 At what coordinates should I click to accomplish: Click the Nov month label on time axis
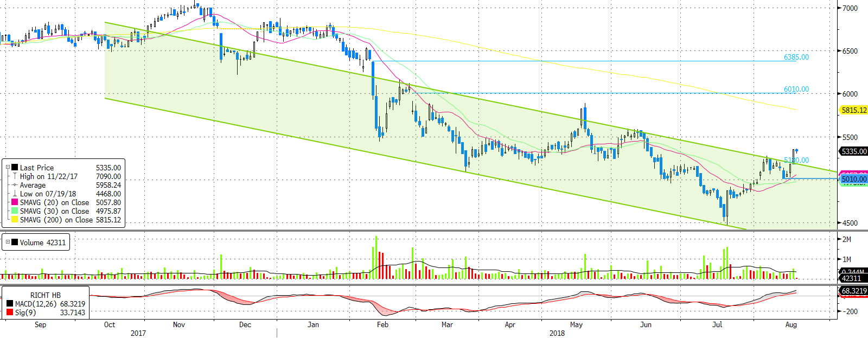pos(179,324)
